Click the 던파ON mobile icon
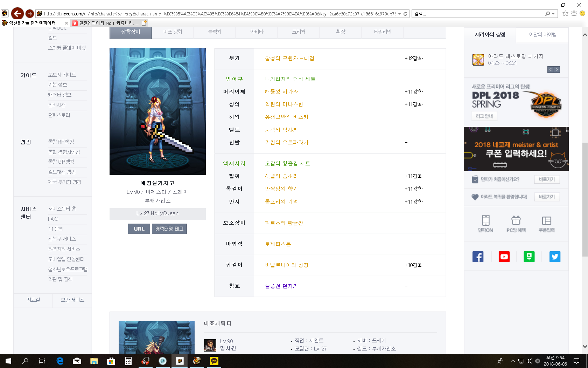Image resolution: width=588 pixels, height=368 pixels. [x=485, y=224]
